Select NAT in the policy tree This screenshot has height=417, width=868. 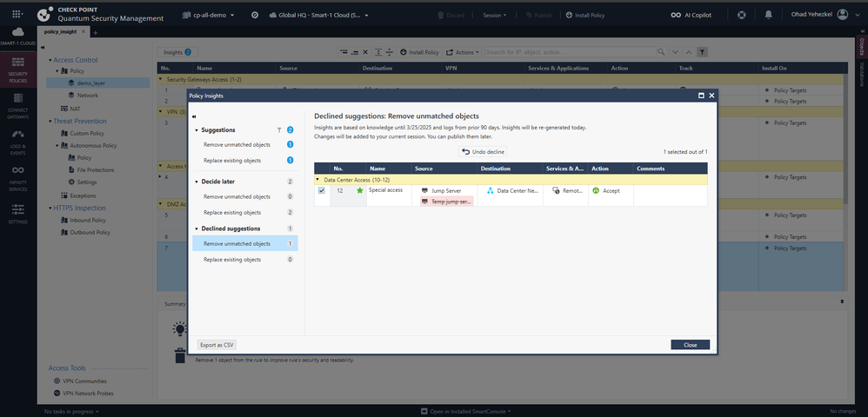tap(69, 109)
